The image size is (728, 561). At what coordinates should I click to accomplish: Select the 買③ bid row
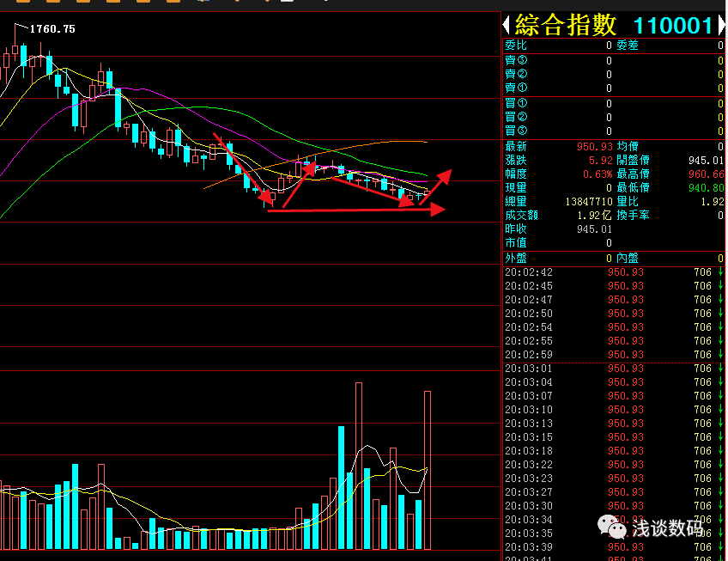pyautogui.click(x=614, y=131)
